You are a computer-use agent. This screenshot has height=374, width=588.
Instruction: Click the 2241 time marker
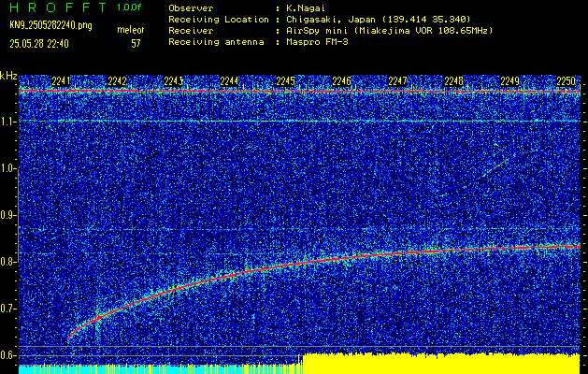[x=61, y=81]
